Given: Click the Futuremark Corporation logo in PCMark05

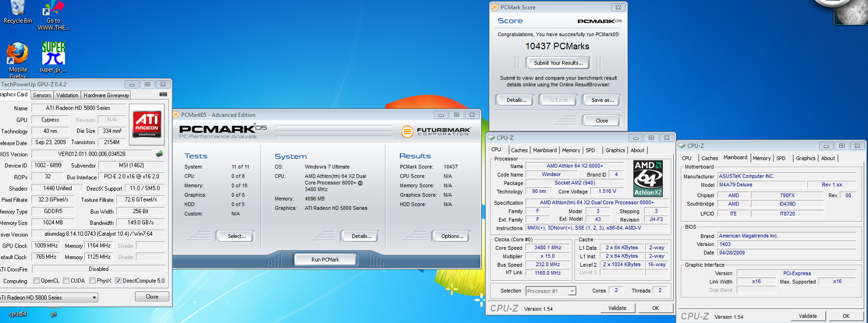Looking at the screenshot, I should tap(436, 131).
